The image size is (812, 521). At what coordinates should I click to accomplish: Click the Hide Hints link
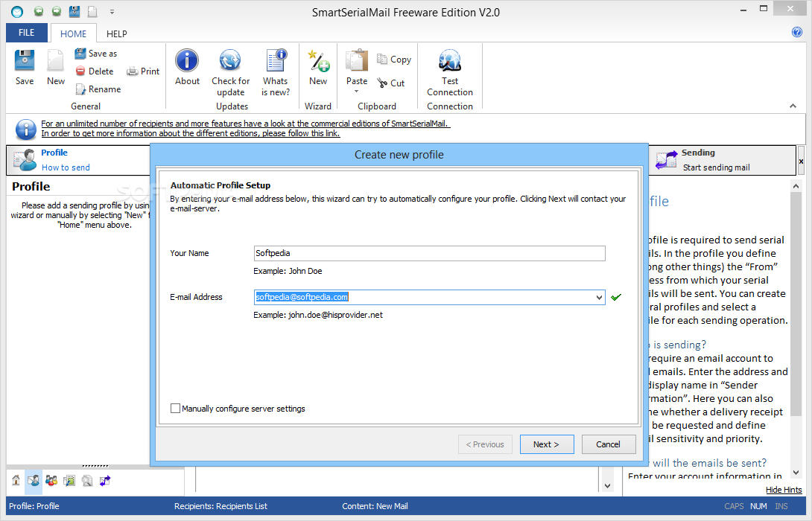coord(784,490)
